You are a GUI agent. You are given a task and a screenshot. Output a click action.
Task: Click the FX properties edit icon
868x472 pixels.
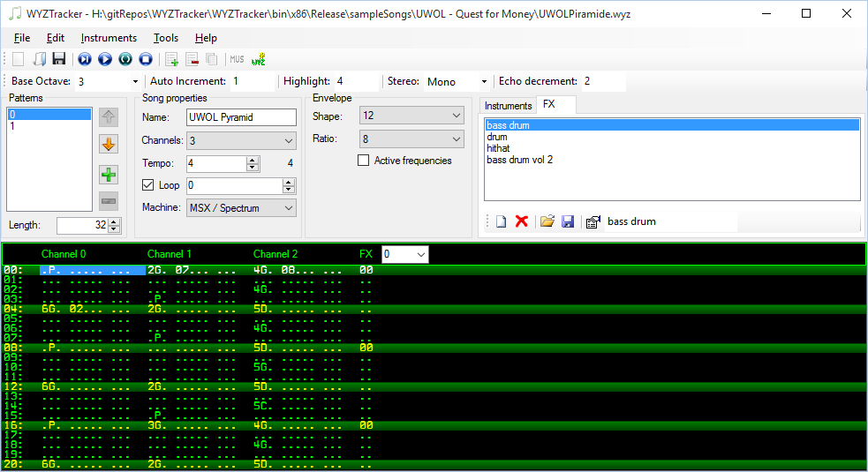(593, 222)
